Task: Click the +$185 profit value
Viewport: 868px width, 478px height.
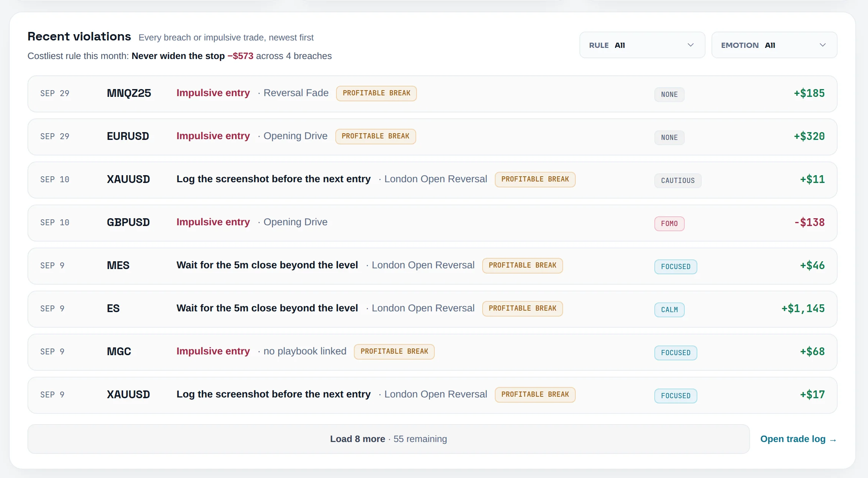Action: (x=809, y=93)
